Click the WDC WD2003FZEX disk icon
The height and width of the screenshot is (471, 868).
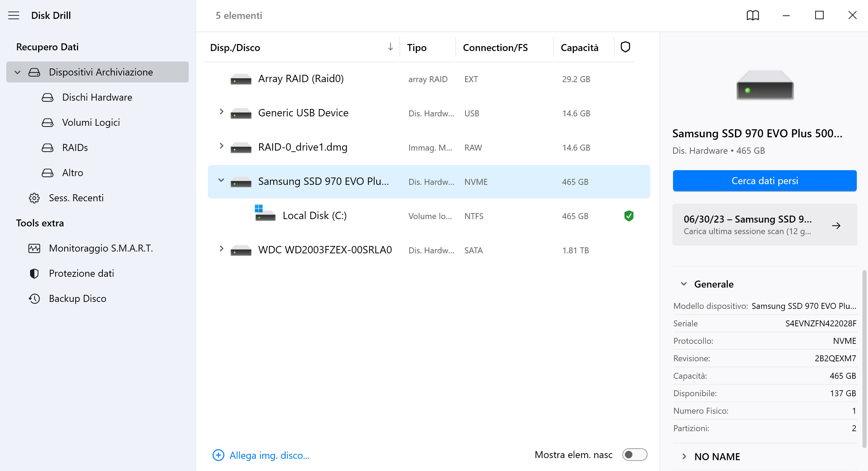click(x=241, y=251)
